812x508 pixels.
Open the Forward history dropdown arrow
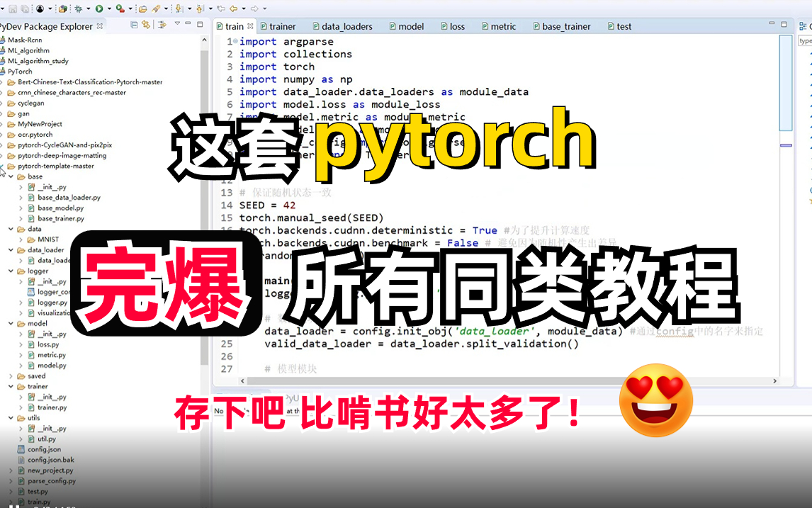pyautogui.click(x=264, y=9)
